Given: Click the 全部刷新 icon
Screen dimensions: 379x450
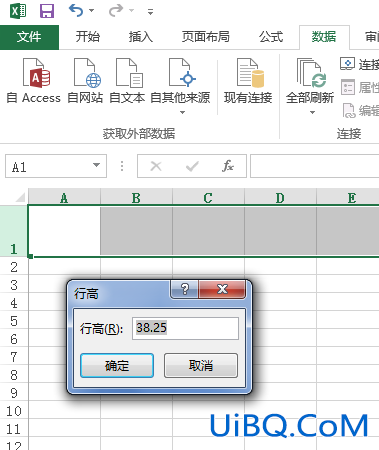Looking at the screenshot, I should 310,73.
